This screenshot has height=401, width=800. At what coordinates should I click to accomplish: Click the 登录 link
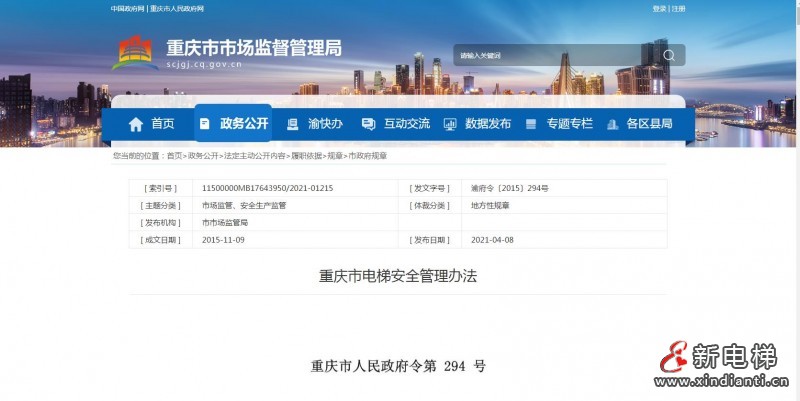click(659, 9)
